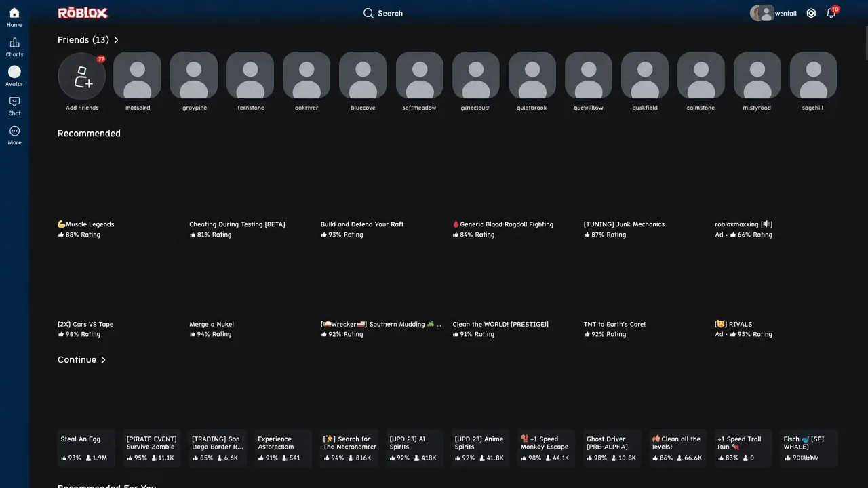This screenshot has width=868, height=488.
Task: Open the Friends (13) heading link
Action: (x=83, y=40)
